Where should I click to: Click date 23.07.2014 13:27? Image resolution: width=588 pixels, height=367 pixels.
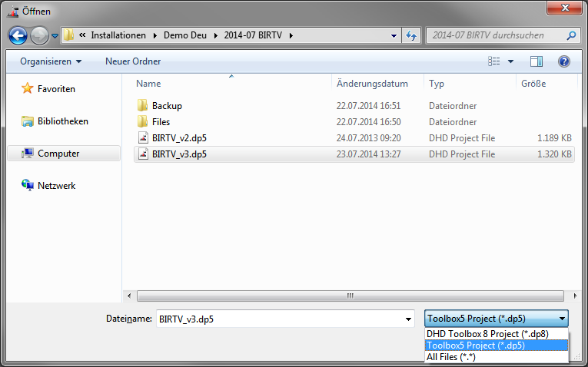(369, 154)
